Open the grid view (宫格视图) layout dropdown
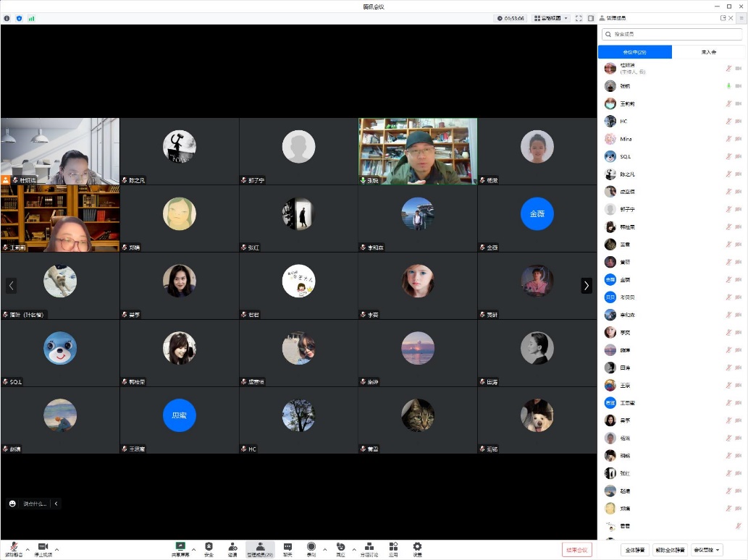The height and width of the screenshot is (560, 748). coord(551,18)
